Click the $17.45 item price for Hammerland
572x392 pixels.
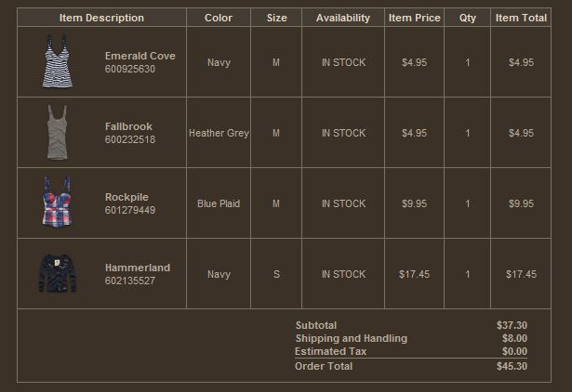(x=414, y=274)
